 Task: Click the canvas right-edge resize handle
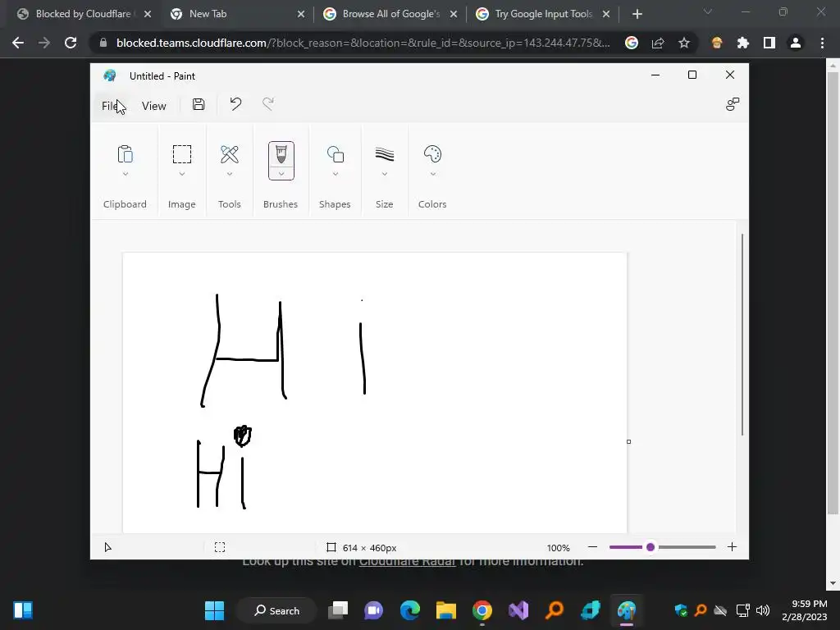click(x=628, y=441)
